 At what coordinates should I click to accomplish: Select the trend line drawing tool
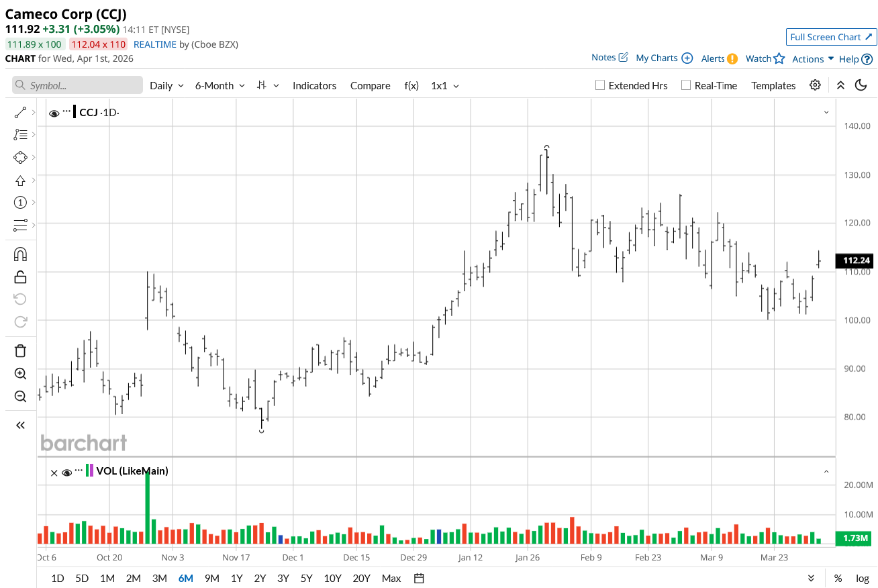(x=20, y=113)
